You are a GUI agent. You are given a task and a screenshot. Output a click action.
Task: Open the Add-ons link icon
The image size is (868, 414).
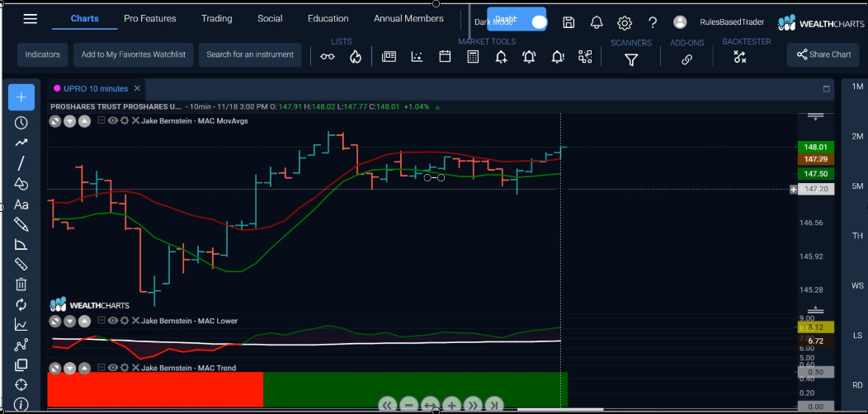tap(687, 59)
